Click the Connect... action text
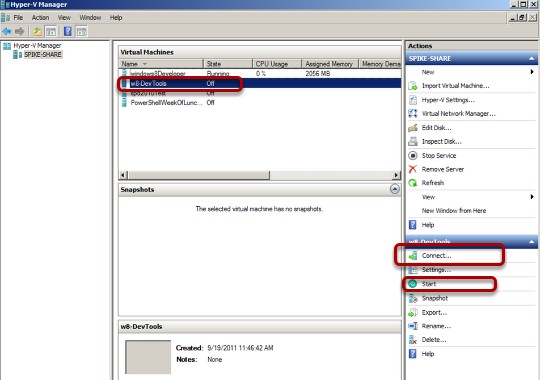 click(x=436, y=256)
